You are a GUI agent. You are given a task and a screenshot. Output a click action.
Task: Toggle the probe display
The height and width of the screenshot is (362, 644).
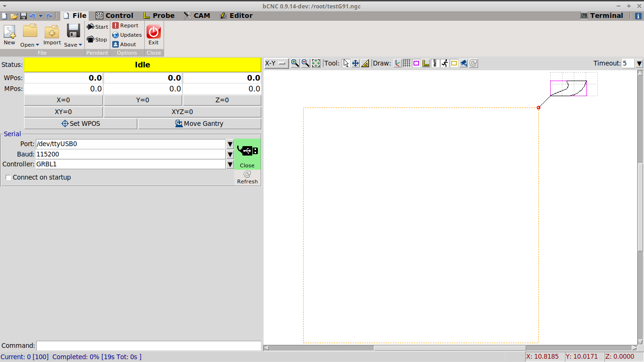(426, 63)
